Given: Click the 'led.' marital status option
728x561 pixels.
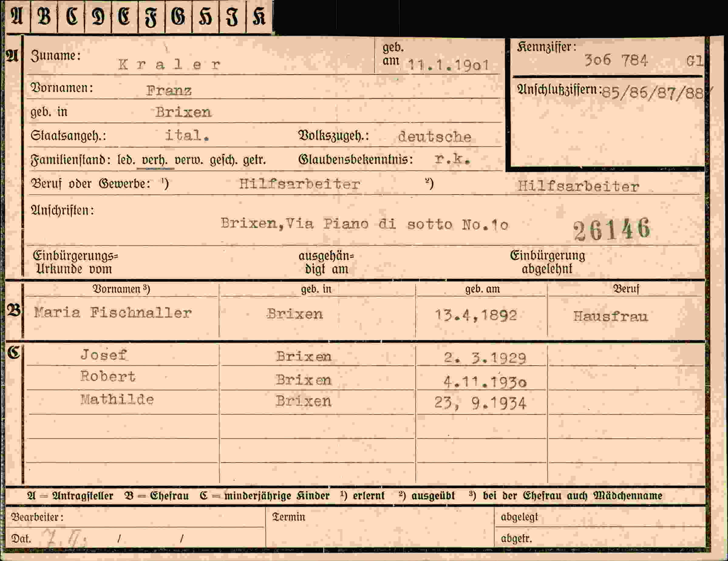Looking at the screenshot, I should 126,160.
